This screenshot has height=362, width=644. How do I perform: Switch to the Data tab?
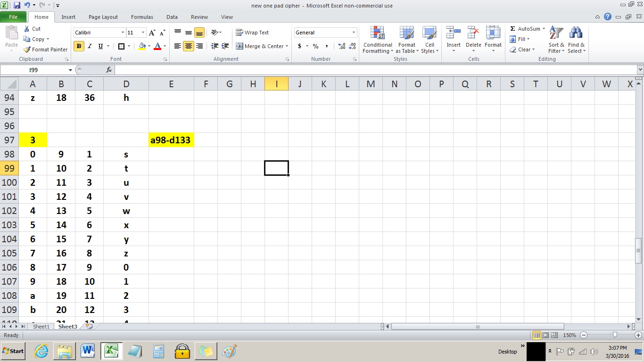pyautogui.click(x=172, y=17)
